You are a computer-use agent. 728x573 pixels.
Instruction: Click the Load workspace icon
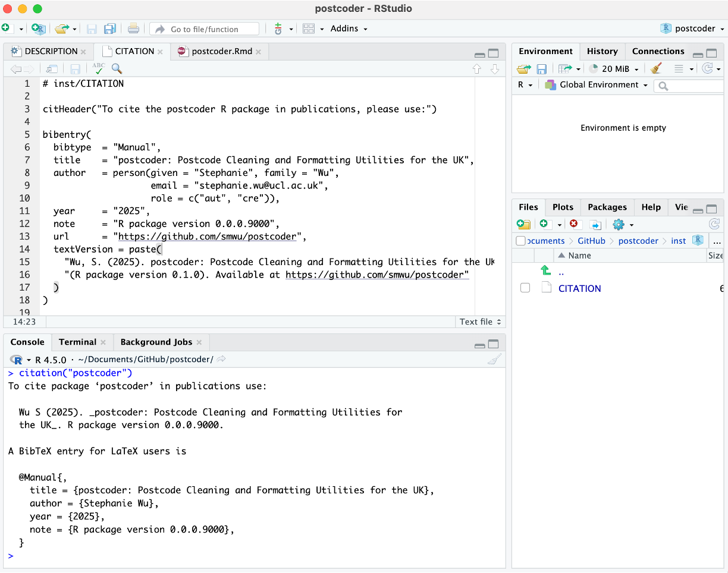[x=523, y=69]
